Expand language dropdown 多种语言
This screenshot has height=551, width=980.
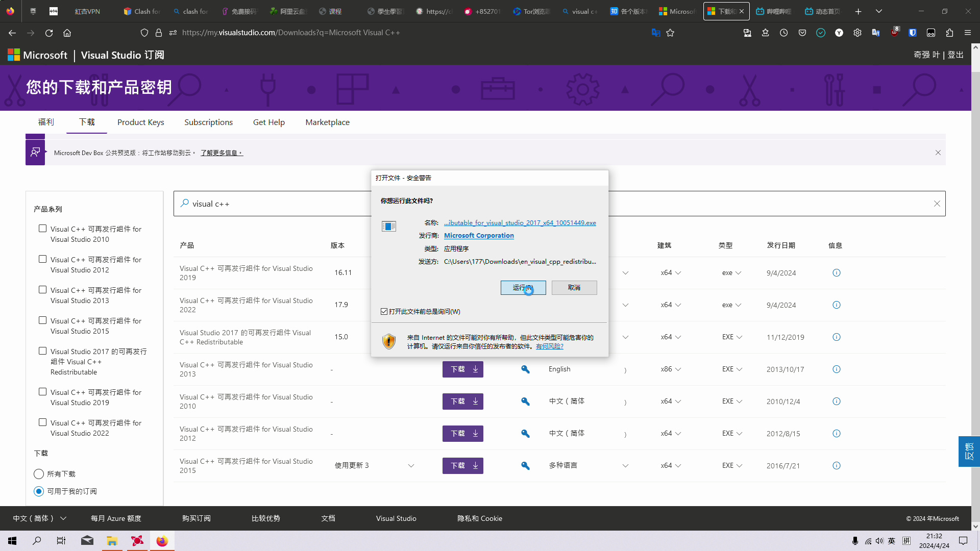[x=589, y=466]
